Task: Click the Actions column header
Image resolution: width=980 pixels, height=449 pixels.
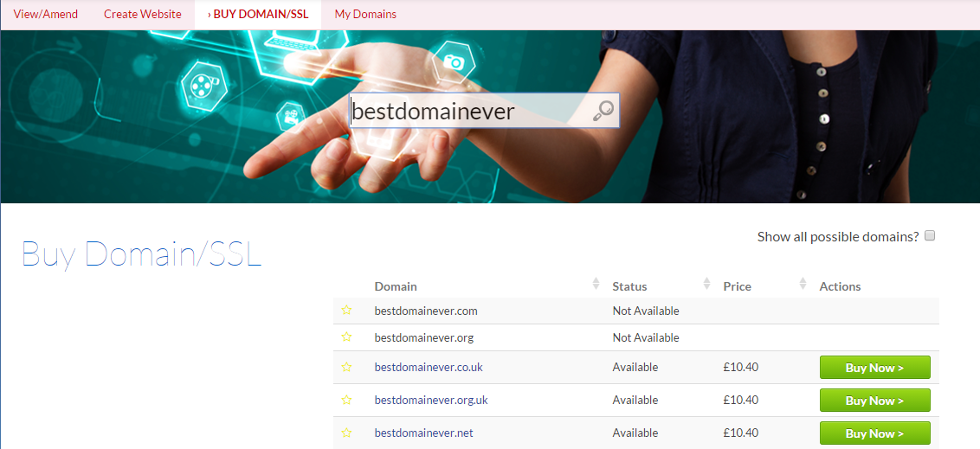Action: [x=840, y=286]
